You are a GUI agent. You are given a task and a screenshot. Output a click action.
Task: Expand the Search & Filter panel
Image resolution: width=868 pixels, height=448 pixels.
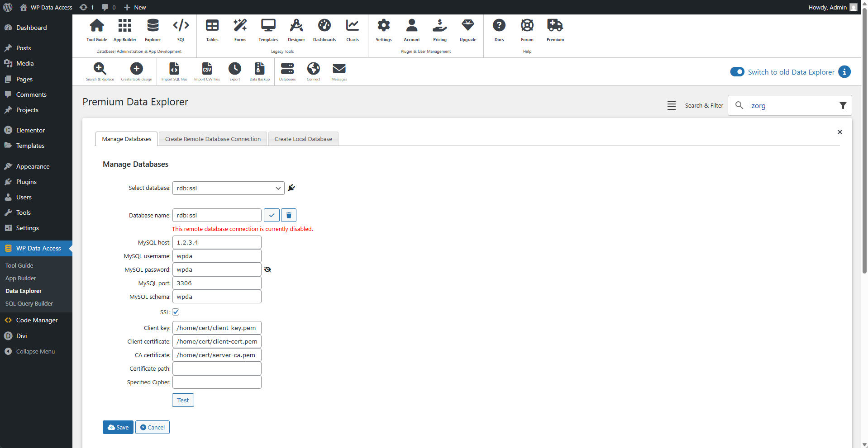pos(672,105)
